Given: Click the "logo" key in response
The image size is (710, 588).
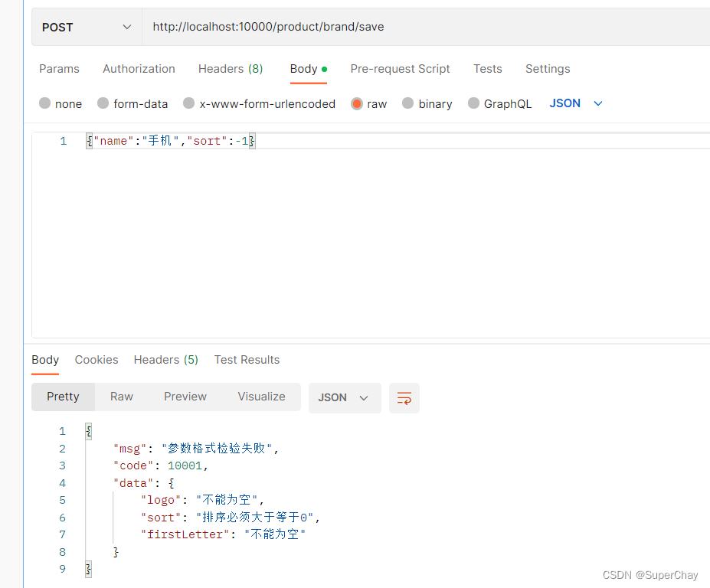Looking at the screenshot, I should pyautogui.click(x=161, y=500).
